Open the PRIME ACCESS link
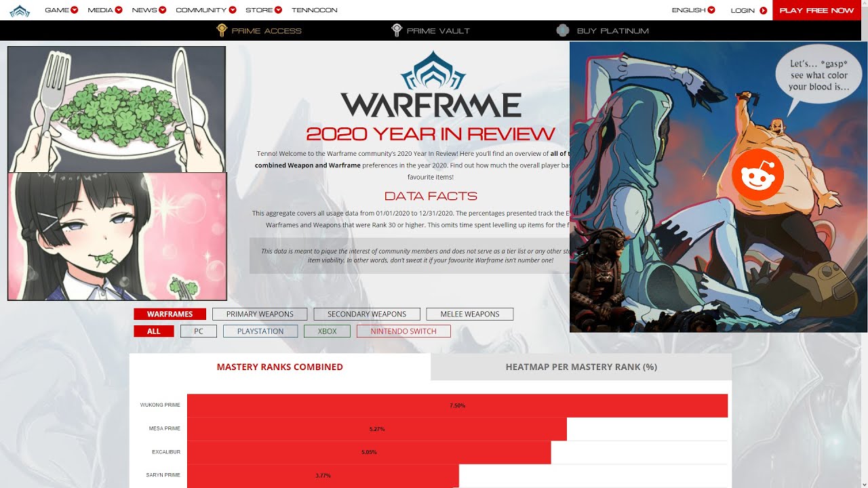This screenshot has width=868, height=488. (266, 30)
